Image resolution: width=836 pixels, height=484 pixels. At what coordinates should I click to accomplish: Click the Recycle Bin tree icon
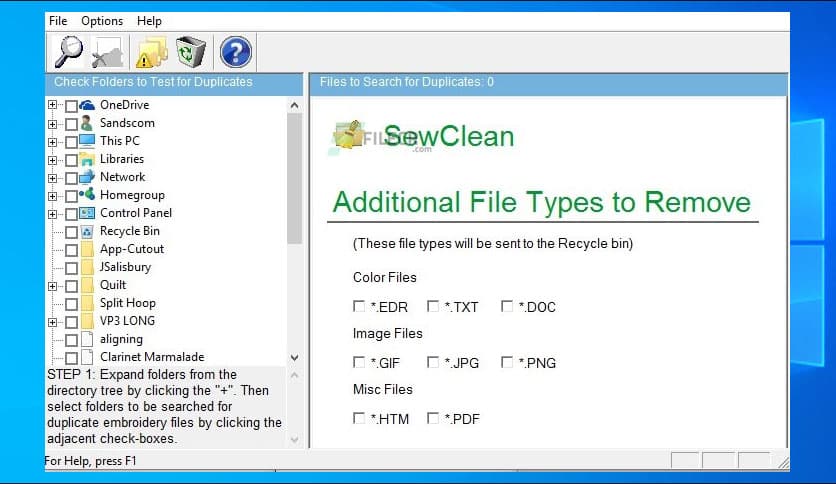(x=87, y=231)
